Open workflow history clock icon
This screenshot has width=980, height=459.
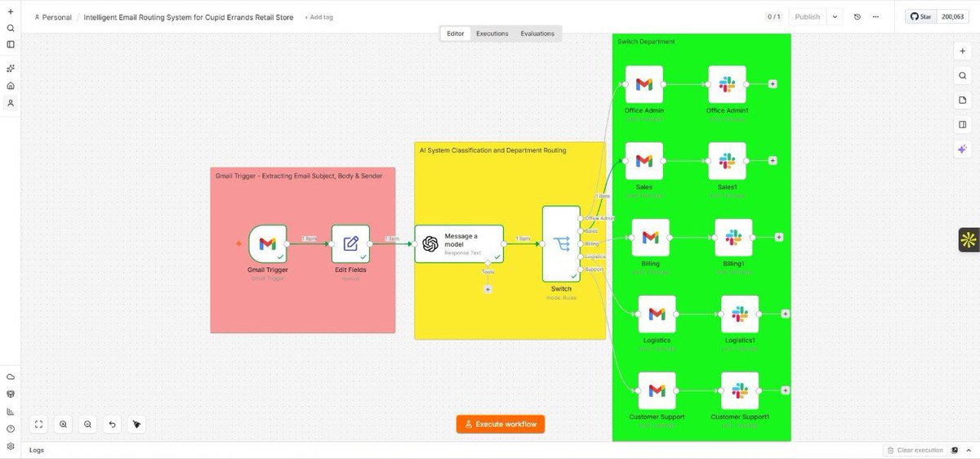pyautogui.click(x=857, y=16)
